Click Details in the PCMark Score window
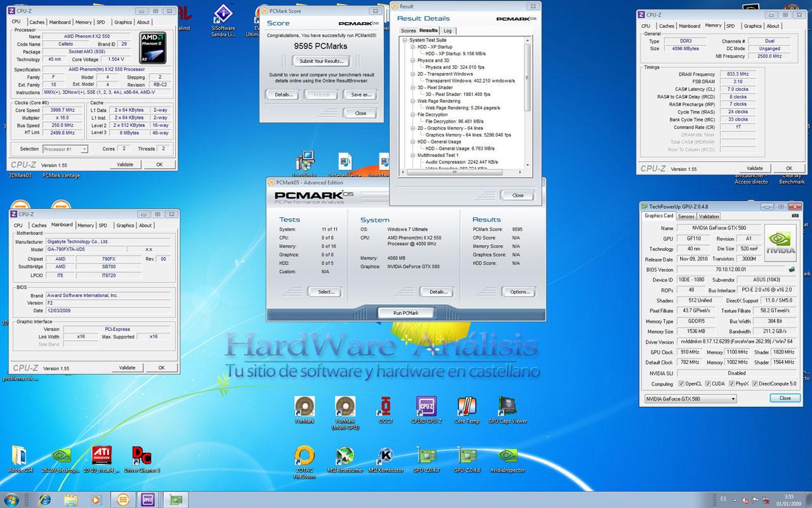This screenshot has width=812, height=508. point(283,95)
